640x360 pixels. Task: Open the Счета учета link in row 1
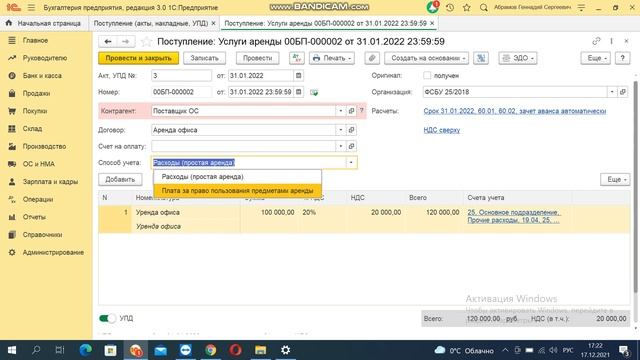point(514,216)
